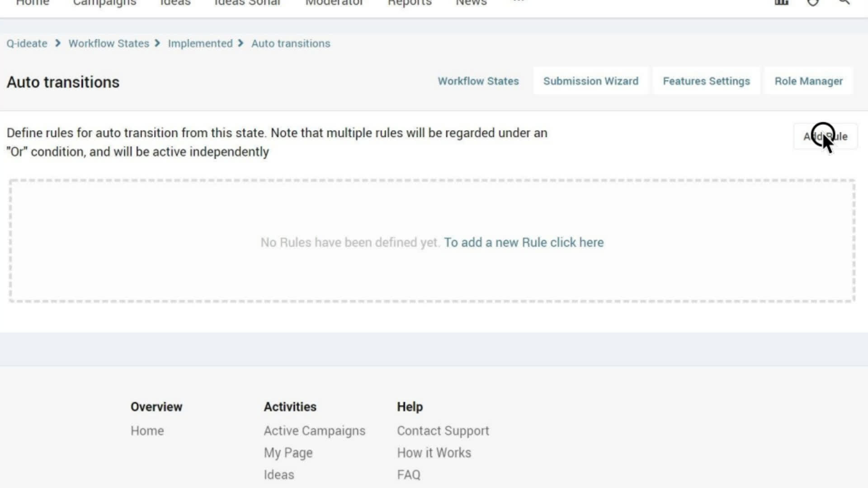
Task: Click the Auto transitions breadcrumb item
Action: pyautogui.click(x=291, y=44)
